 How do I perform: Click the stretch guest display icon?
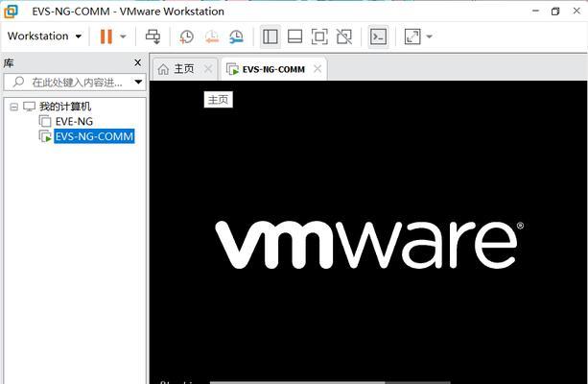pos(412,36)
